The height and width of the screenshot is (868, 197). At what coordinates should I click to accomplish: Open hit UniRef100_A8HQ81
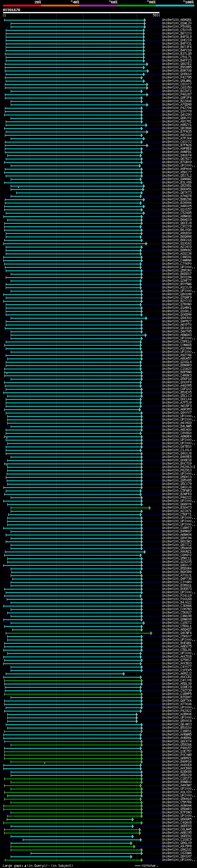176,20
